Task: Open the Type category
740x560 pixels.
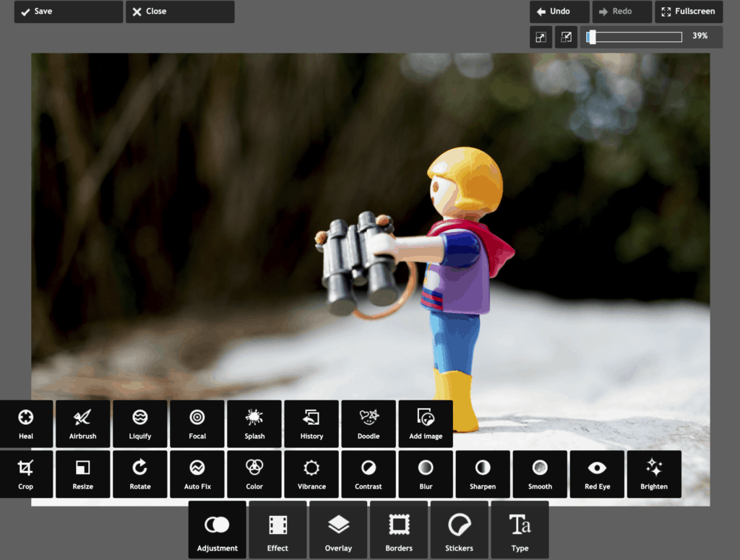Action: [520, 530]
